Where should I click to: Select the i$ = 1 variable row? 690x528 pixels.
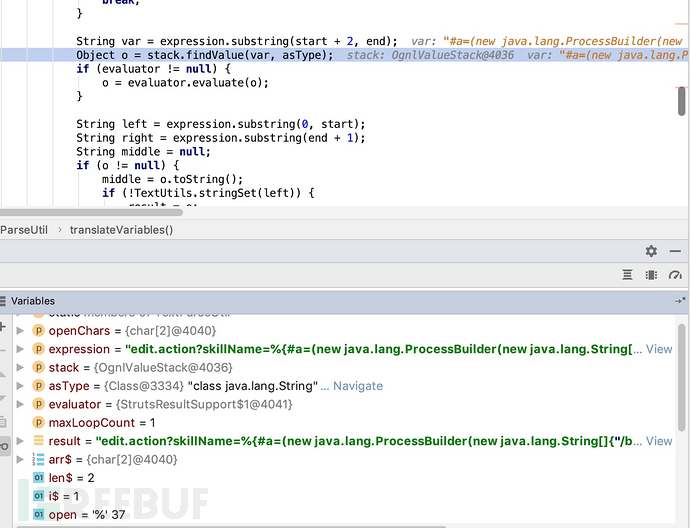point(345,496)
